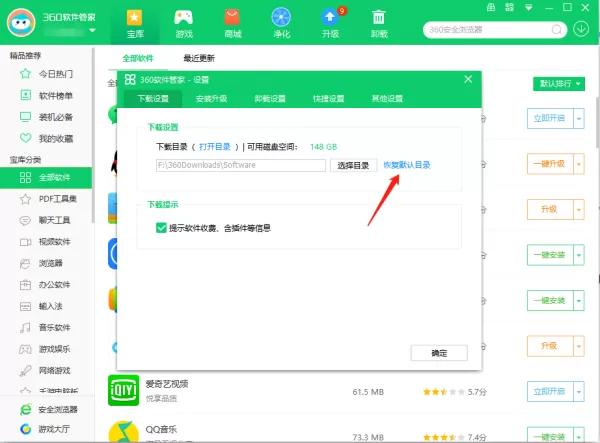Confirm settings with 确定 button
The height and width of the screenshot is (443, 600).
pos(439,353)
